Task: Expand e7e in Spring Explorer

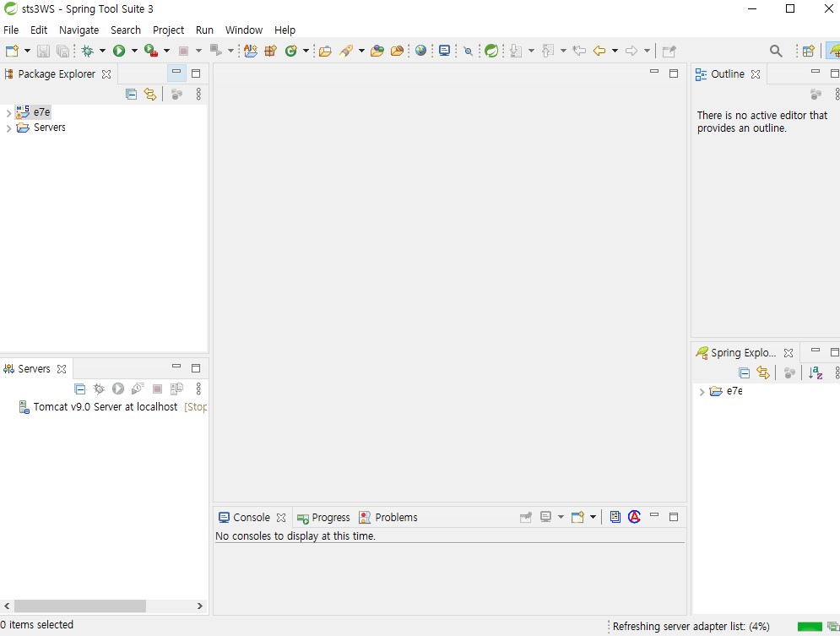Action: click(x=702, y=392)
